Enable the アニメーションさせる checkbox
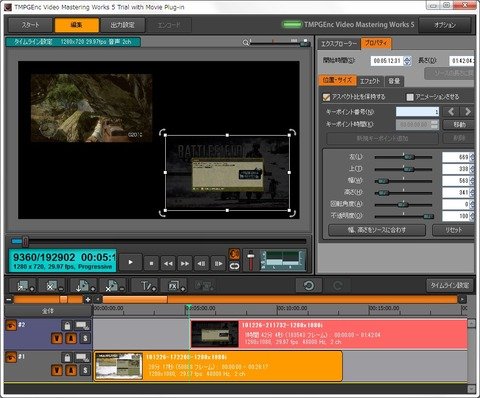The image size is (480, 398). point(410,97)
